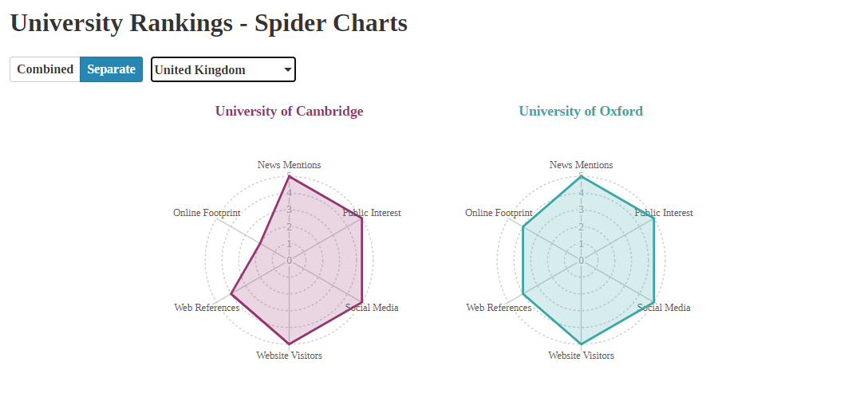Image resolution: width=868 pixels, height=401 pixels.
Task: Click Social Media label on Cambridge chart
Action: [x=372, y=308]
